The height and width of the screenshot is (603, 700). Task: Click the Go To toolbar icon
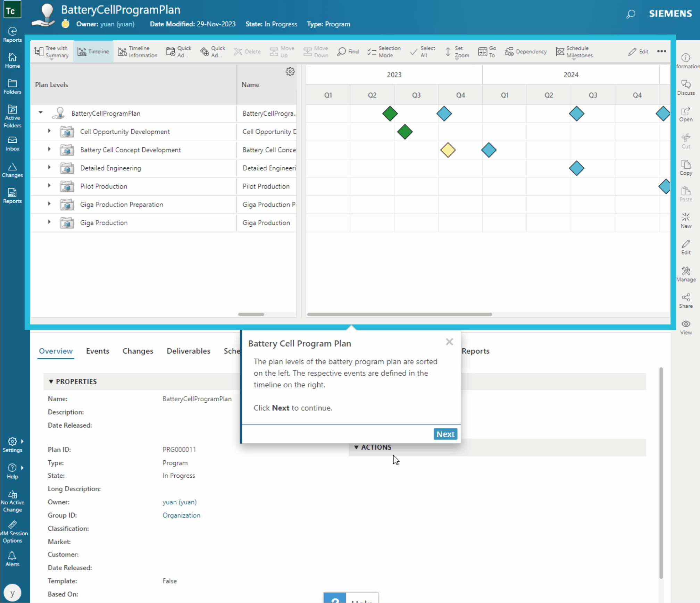pos(487,51)
